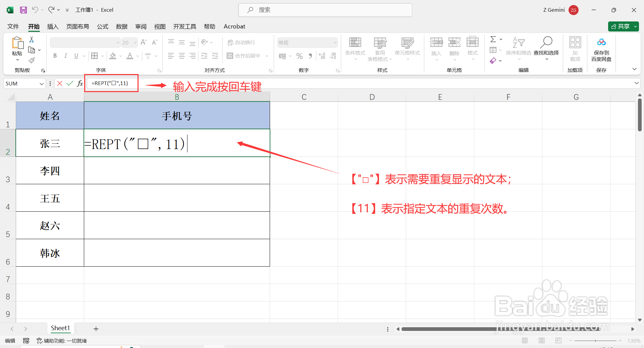The image size is (644, 348).
Task: Apply percent style with % icon
Action: click(x=300, y=56)
